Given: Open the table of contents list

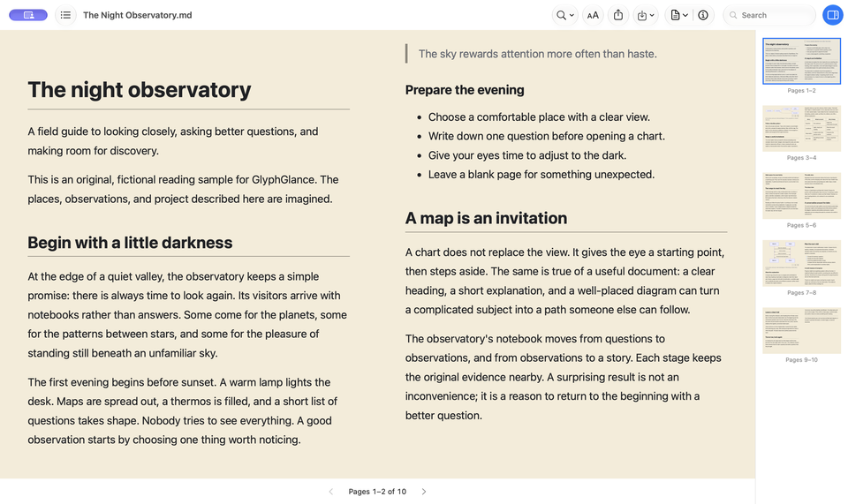Looking at the screenshot, I should point(65,15).
